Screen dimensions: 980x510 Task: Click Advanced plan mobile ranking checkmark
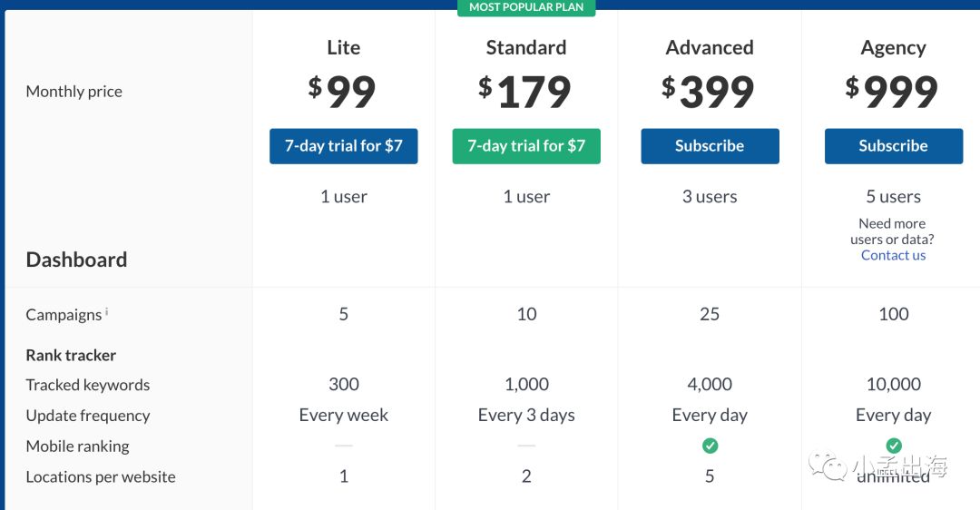tap(710, 446)
